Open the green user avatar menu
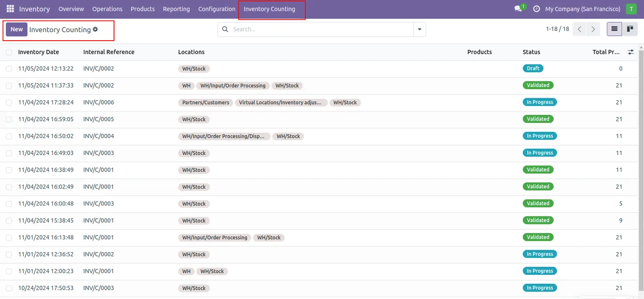 click(631, 9)
